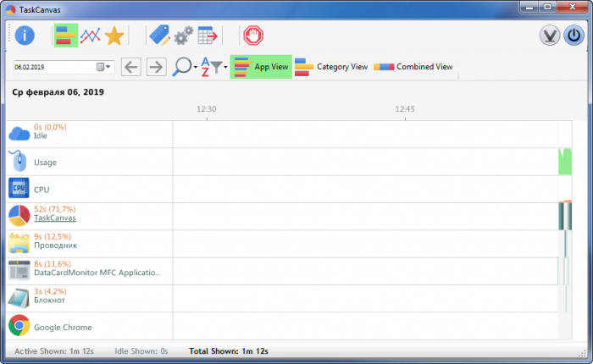This screenshot has height=364, width=593.
Task: Click Active Shown: 1m 12s status
Action: (x=54, y=351)
